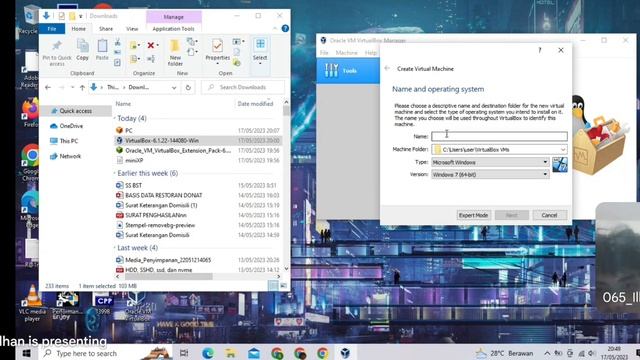Refresh the Downloads folder view
Viewport: 640px width, 360px height.
coord(188,87)
